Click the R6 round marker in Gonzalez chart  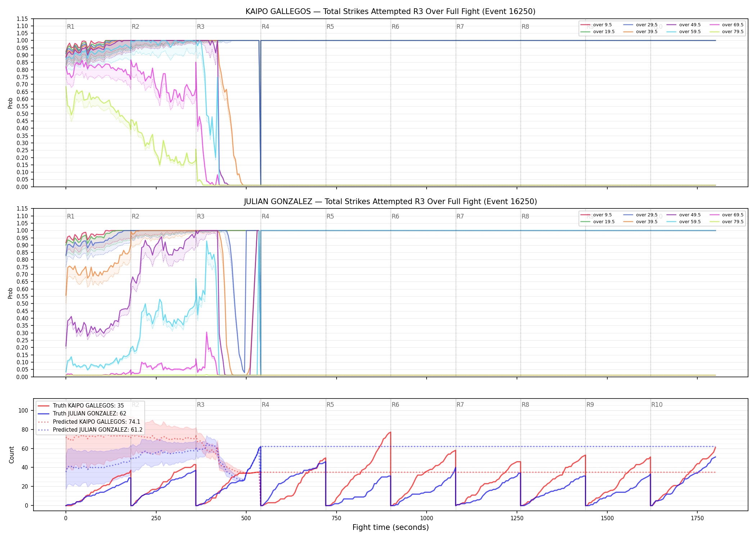tap(395, 216)
